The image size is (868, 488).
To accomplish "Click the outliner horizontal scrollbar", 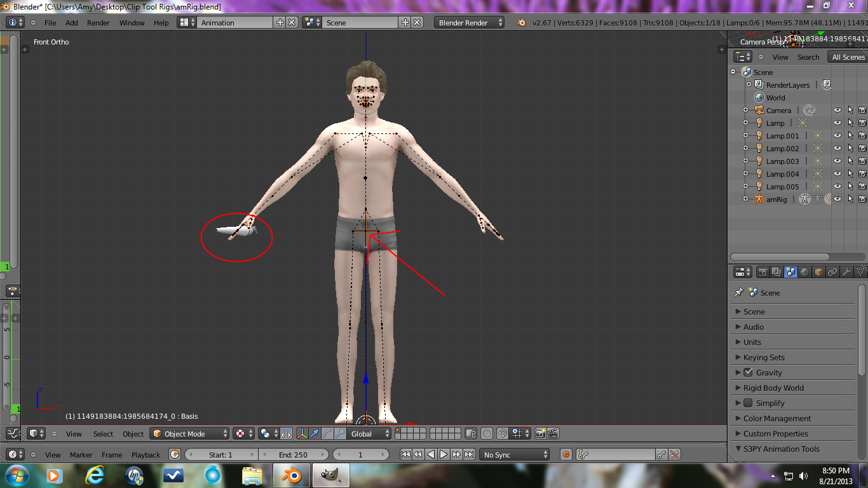I will (780, 257).
